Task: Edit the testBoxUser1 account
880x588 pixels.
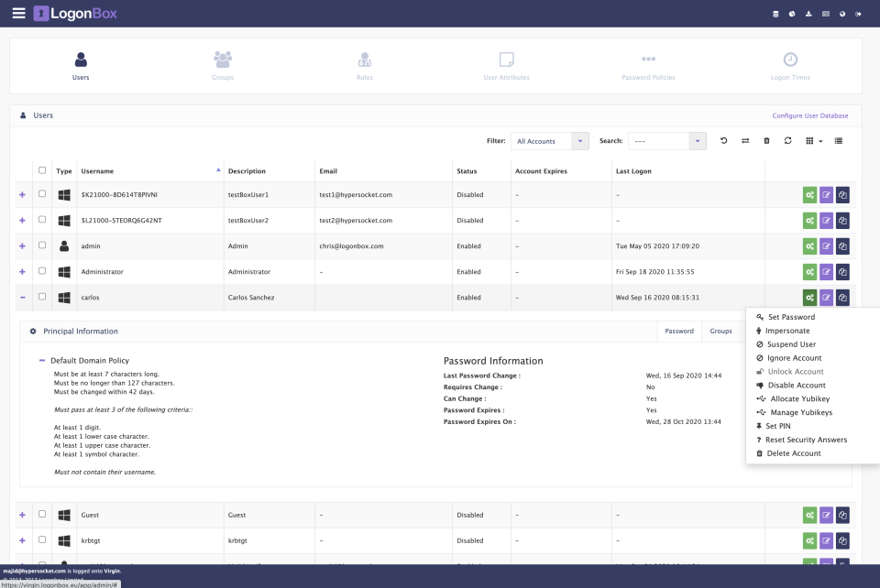Action: (x=826, y=195)
